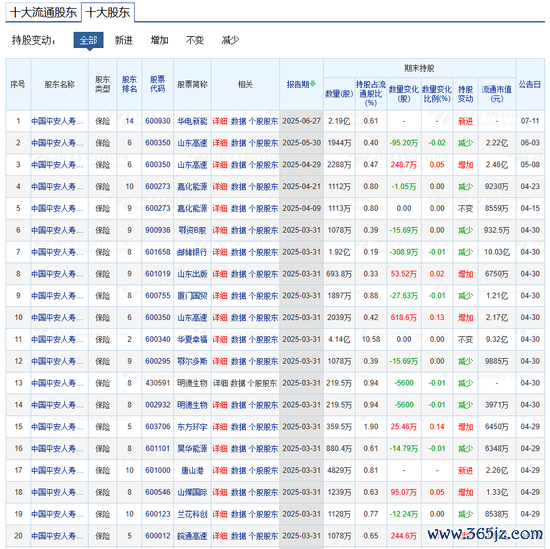Open stock code 601658 link
Screen dimensions: 550x549
(158, 252)
